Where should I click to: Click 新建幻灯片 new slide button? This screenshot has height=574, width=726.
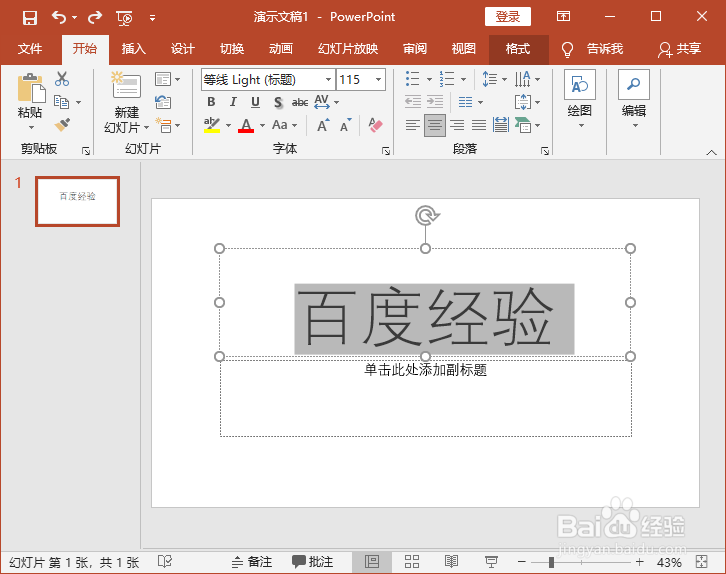tap(126, 103)
